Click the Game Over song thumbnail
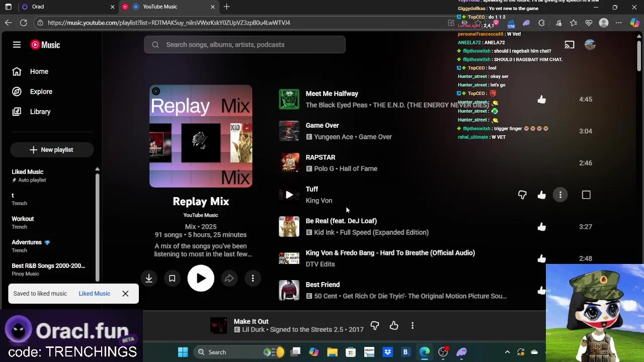The width and height of the screenshot is (644, 362). (x=289, y=131)
